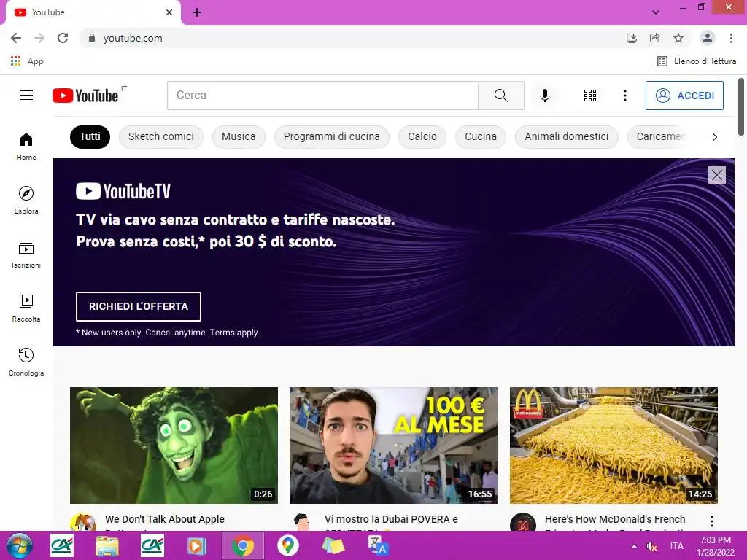
Task: Click the YouTube logo
Action: [x=86, y=96]
